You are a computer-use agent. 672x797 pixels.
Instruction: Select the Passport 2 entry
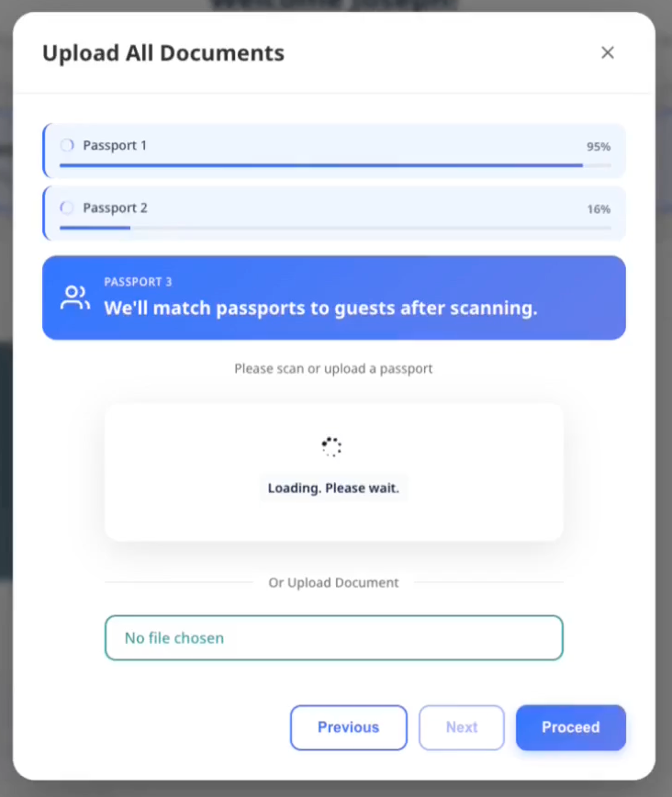pos(333,211)
